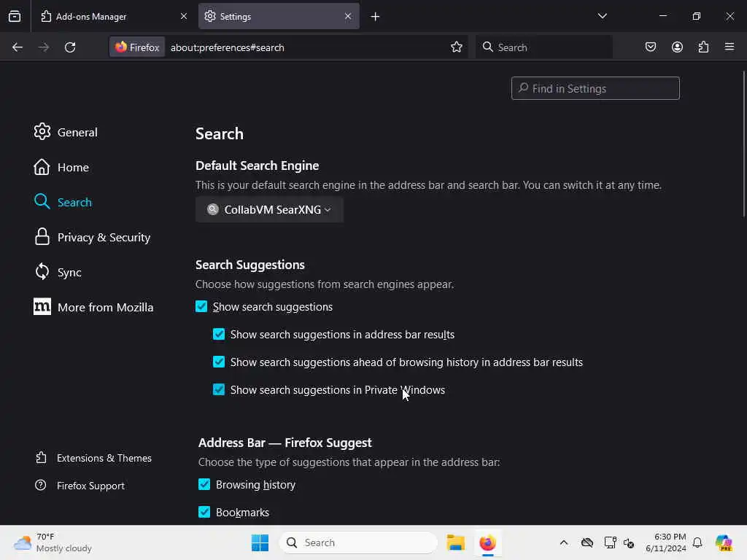Toggle suggestions in Private Windows
The image size is (747, 560).
219,389
